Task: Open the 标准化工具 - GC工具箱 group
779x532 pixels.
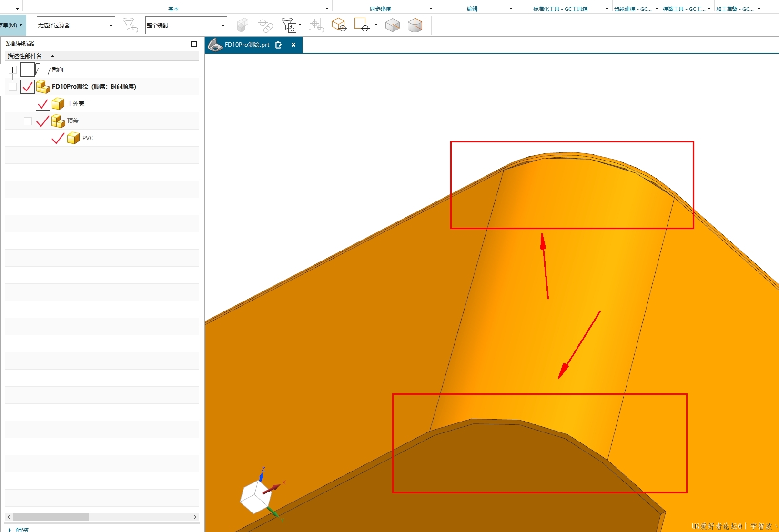Action: [560, 9]
